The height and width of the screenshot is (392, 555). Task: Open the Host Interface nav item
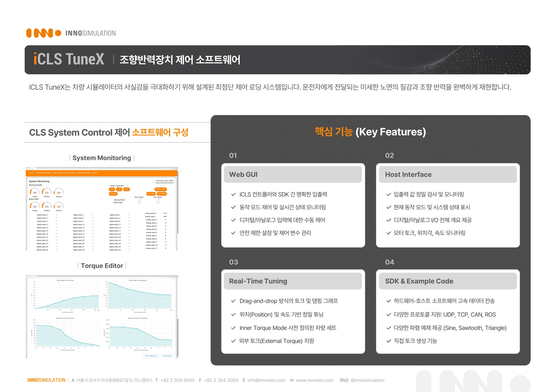tap(71, 173)
